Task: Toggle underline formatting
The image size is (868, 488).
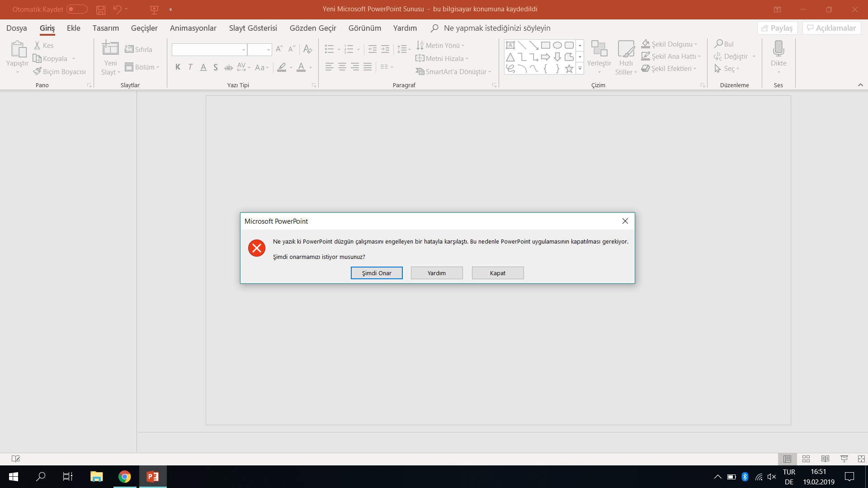Action: (203, 67)
